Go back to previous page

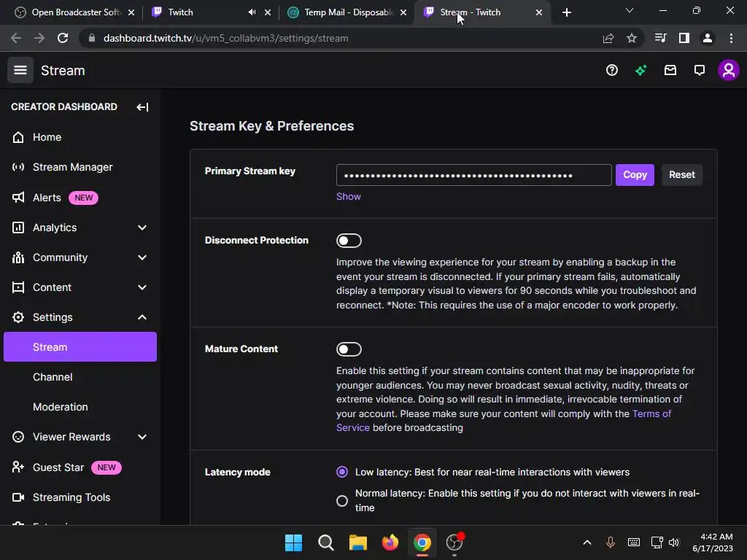16,38
